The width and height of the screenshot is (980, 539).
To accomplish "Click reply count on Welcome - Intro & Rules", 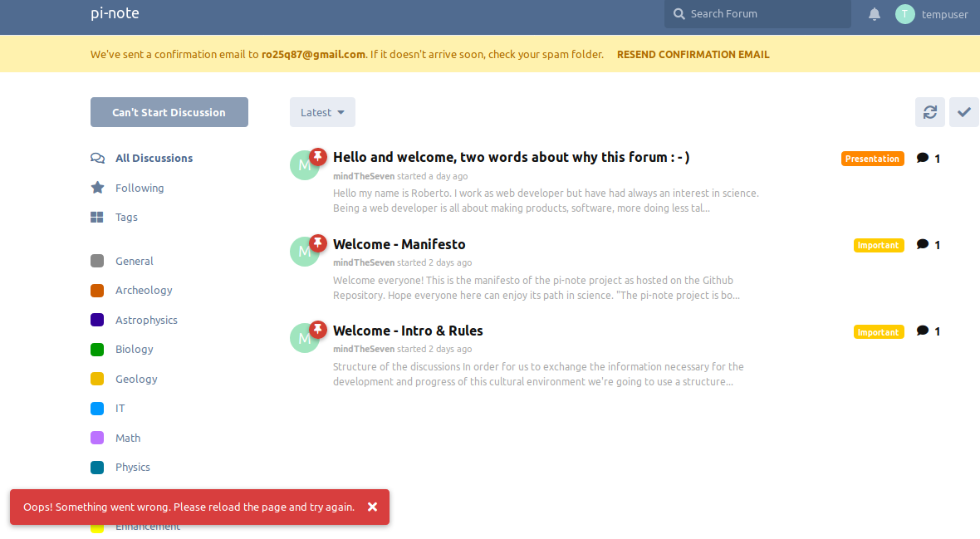I will (929, 331).
